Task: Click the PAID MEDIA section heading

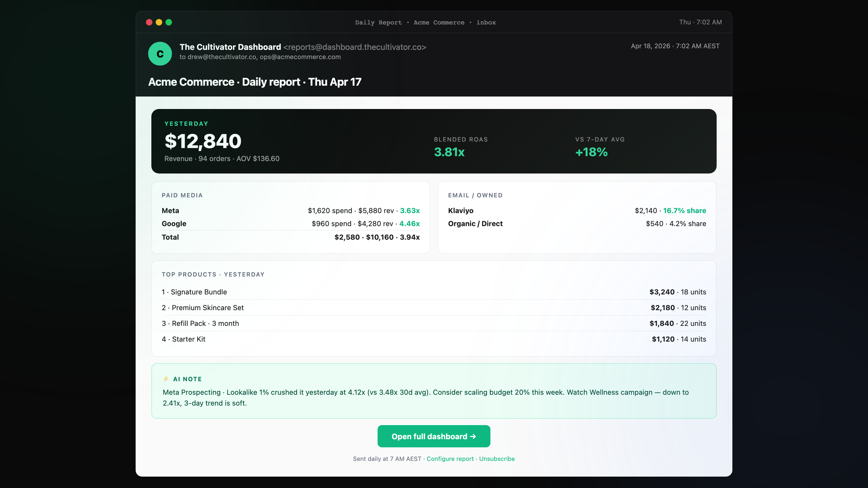Action: [182, 195]
